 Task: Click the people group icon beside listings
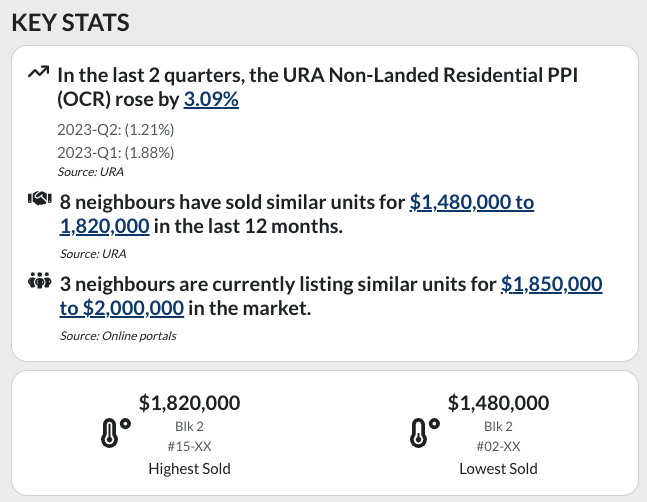coord(40,281)
